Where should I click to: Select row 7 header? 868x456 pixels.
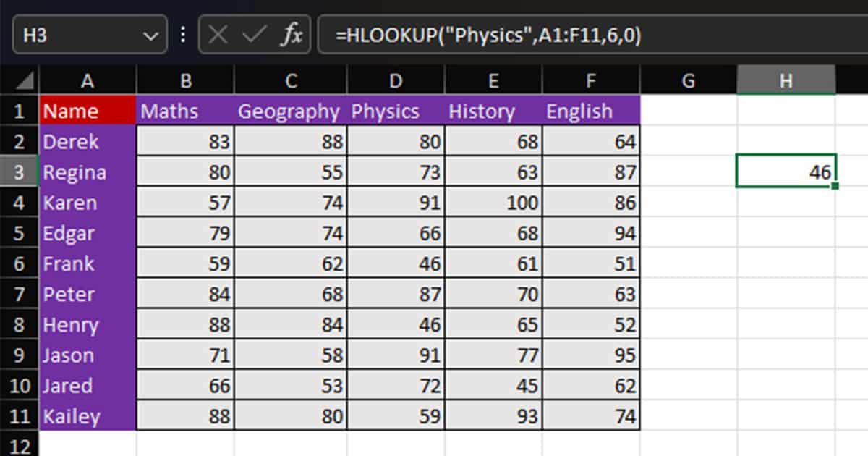(x=20, y=294)
